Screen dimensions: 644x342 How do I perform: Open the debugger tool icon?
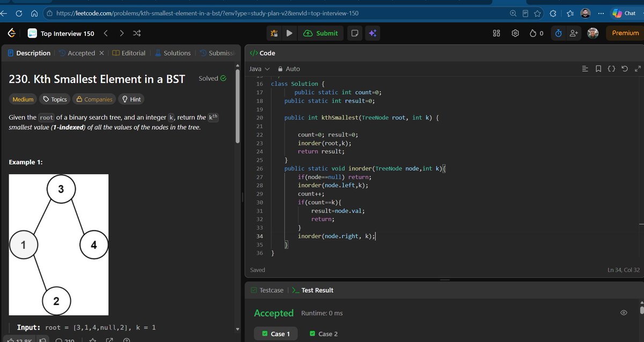tap(274, 33)
